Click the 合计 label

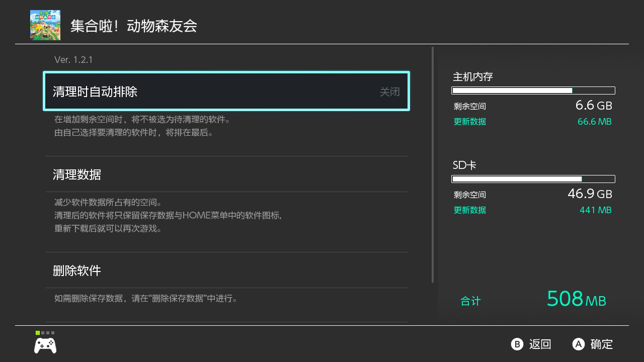point(470,301)
